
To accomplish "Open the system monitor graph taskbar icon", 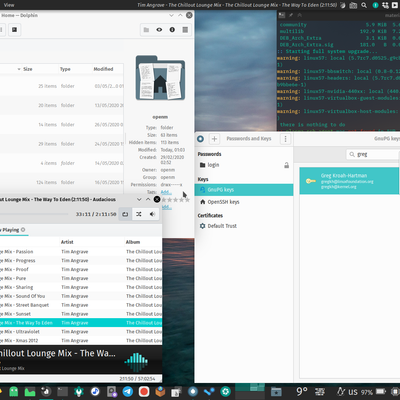I will pos(30,391).
